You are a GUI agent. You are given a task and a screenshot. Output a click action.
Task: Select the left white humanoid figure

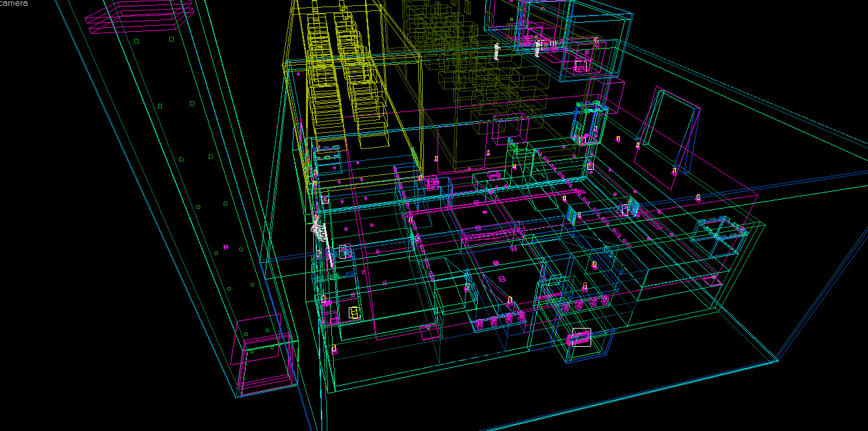coord(497,51)
